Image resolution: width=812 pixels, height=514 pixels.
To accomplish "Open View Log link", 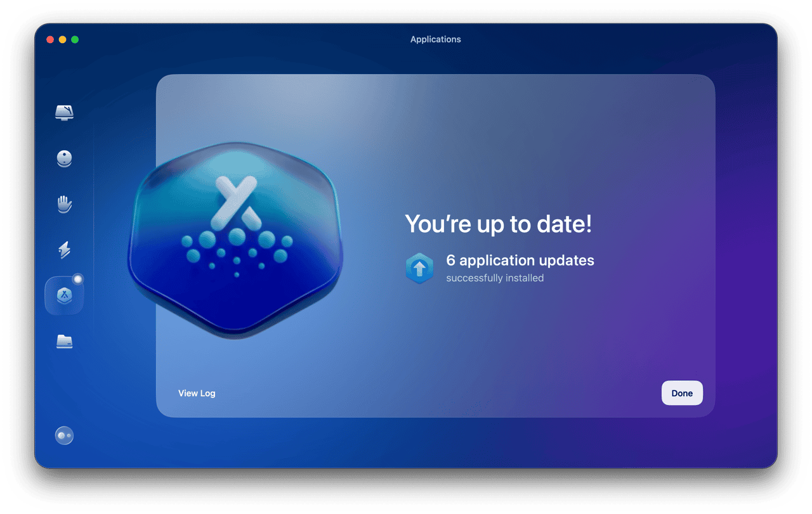I will (x=197, y=393).
